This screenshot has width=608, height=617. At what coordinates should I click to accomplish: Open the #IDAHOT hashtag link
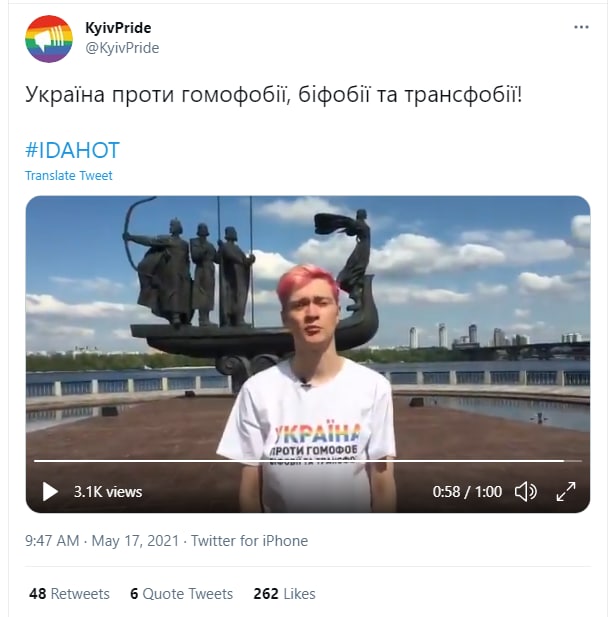click(72, 150)
